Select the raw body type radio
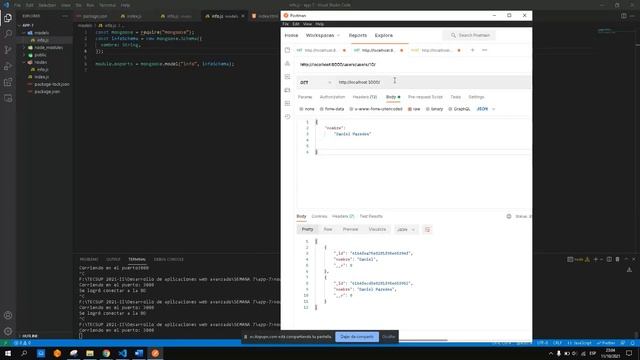The image size is (640, 360). [410, 109]
